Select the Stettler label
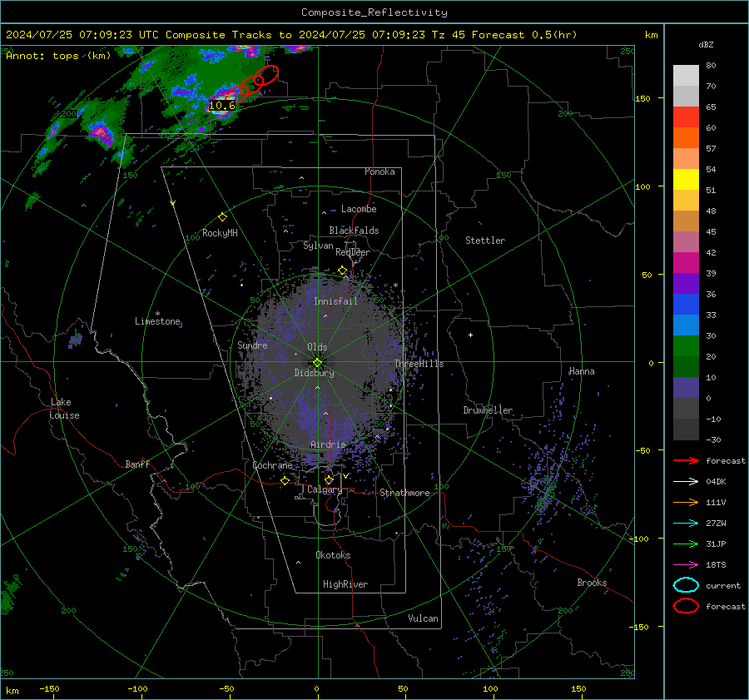The height and width of the screenshot is (700, 749). coord(485,241)
